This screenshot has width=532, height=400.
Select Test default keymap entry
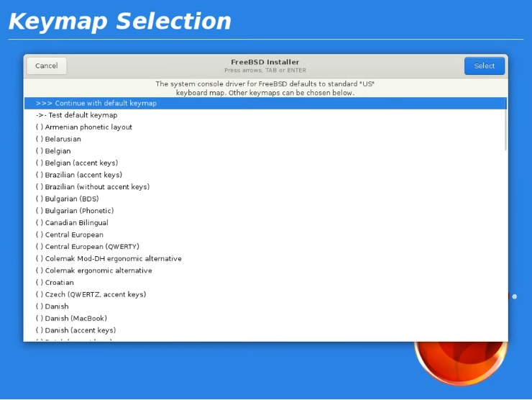click(77, 115)
